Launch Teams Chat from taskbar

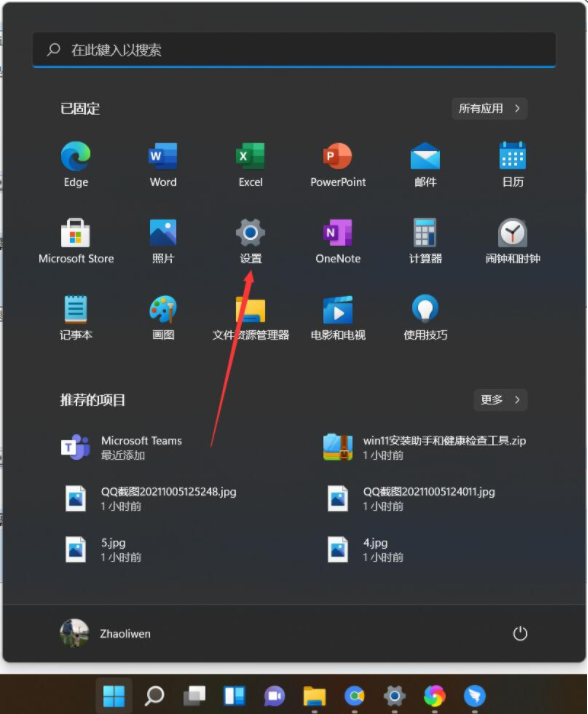(274, 696)
